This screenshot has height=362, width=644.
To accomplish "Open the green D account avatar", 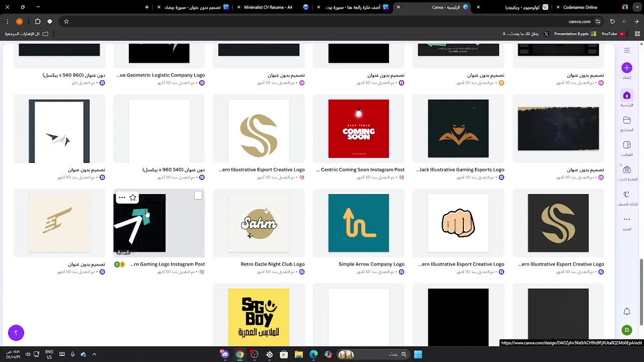I will (627, 330).
